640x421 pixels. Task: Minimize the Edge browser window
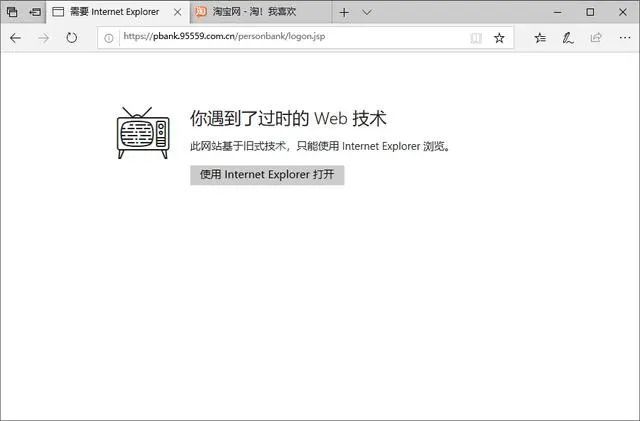558,12
